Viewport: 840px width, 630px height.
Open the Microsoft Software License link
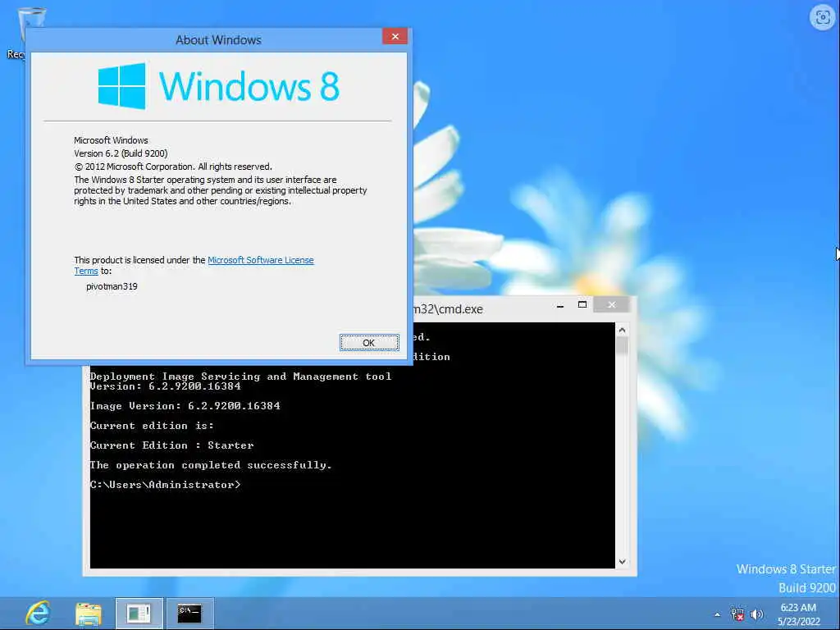coord(260,260)
